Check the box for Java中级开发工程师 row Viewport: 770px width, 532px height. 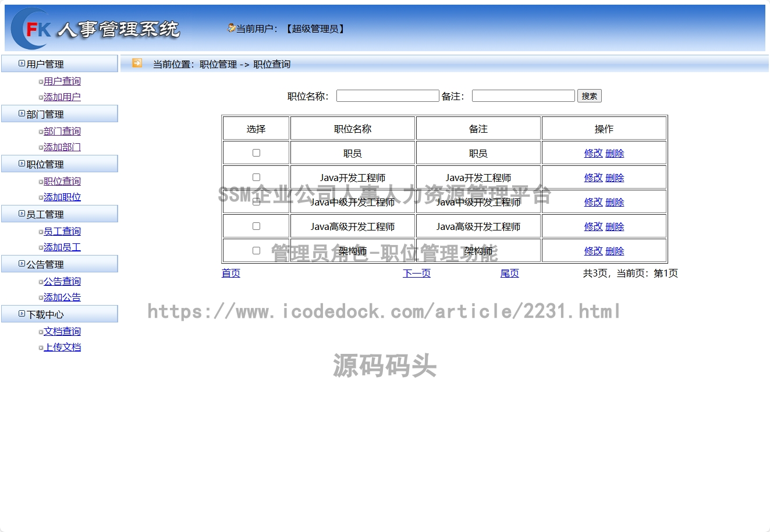256,202
